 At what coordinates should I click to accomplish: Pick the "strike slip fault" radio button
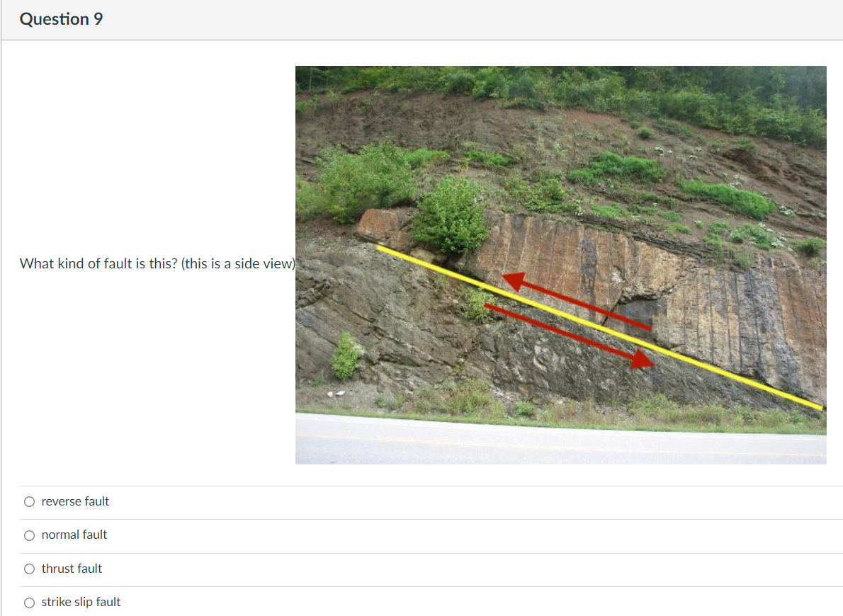click(x=30, y=603)
